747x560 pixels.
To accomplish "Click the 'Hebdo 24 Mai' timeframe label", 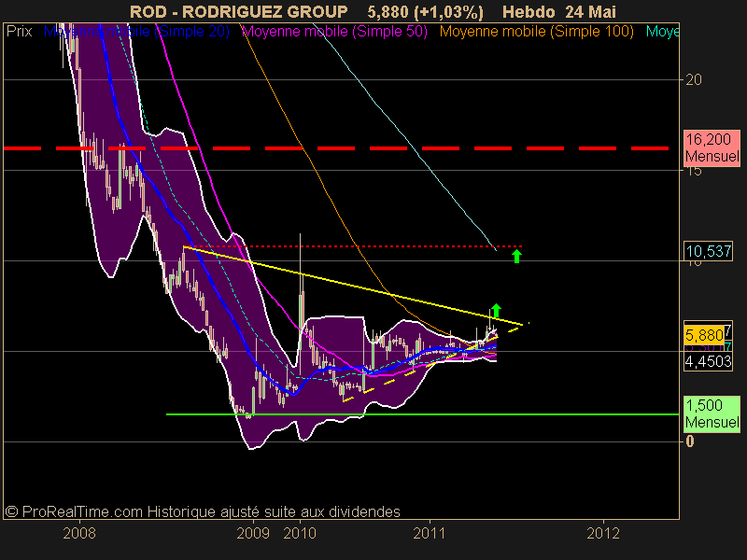I will 558,12.
